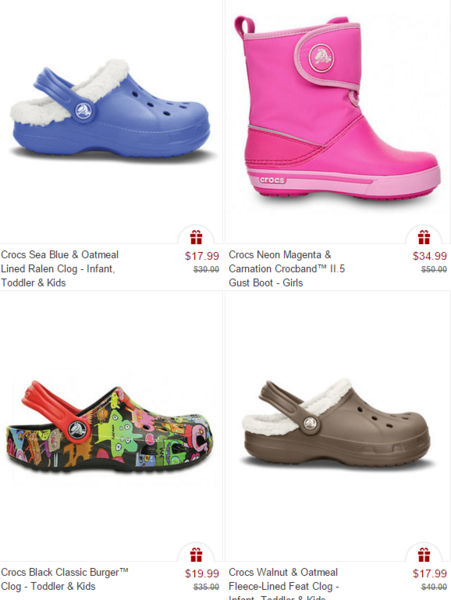Click gift icon under Walnut Feat Clog
This screenshot has width=451, height=600.
click(424, 555)
